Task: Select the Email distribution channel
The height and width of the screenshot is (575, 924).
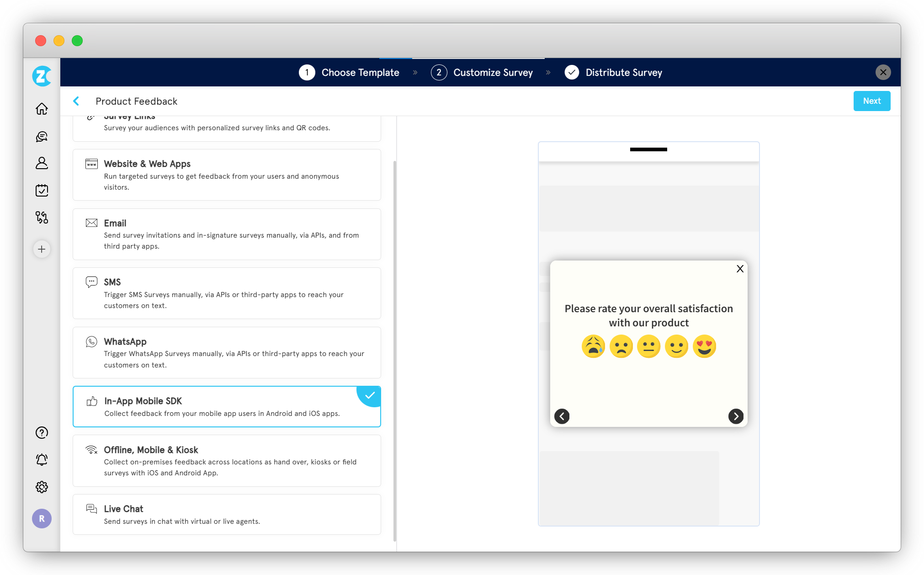Action: (x=227, y=234)
